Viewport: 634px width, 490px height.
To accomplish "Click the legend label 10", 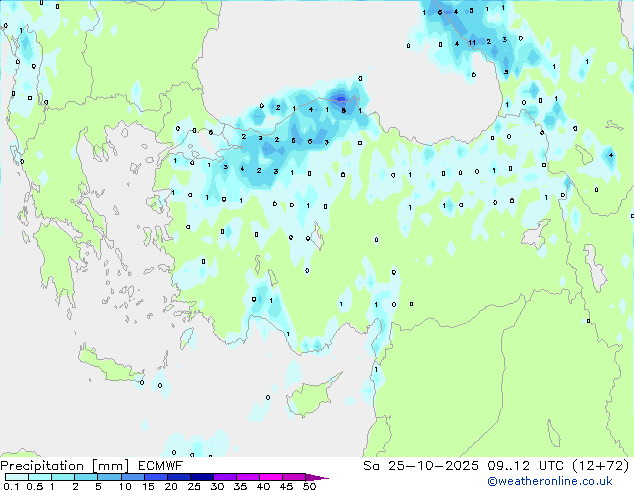I will [x=125, y=486].
